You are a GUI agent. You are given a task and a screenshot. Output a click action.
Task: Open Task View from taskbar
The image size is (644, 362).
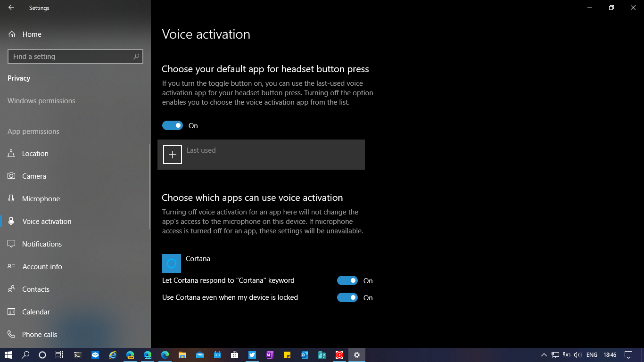pyautogui.click(x=59, y=355)
